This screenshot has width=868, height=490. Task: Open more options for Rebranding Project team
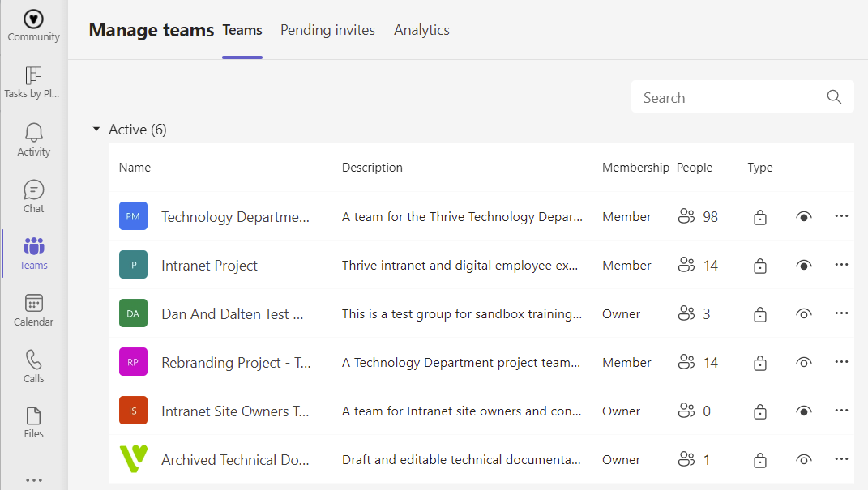841,362
